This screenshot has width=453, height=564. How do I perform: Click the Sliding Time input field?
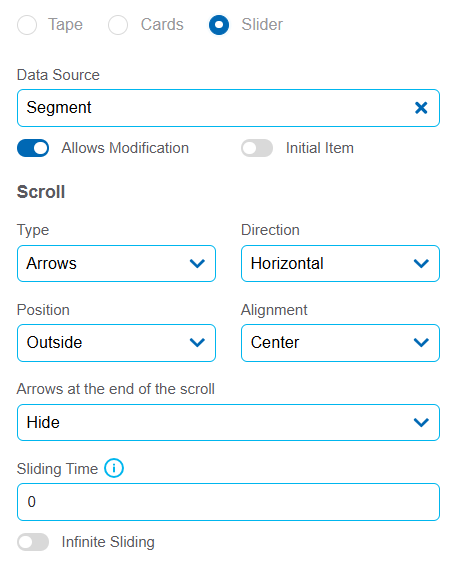tap(228, 502)
